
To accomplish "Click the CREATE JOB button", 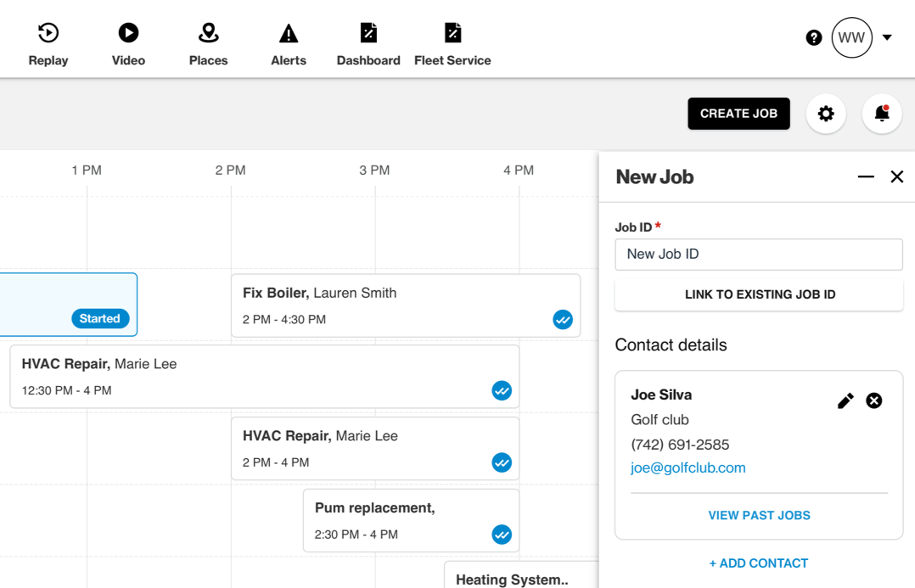I will click(x=738, y=114).
